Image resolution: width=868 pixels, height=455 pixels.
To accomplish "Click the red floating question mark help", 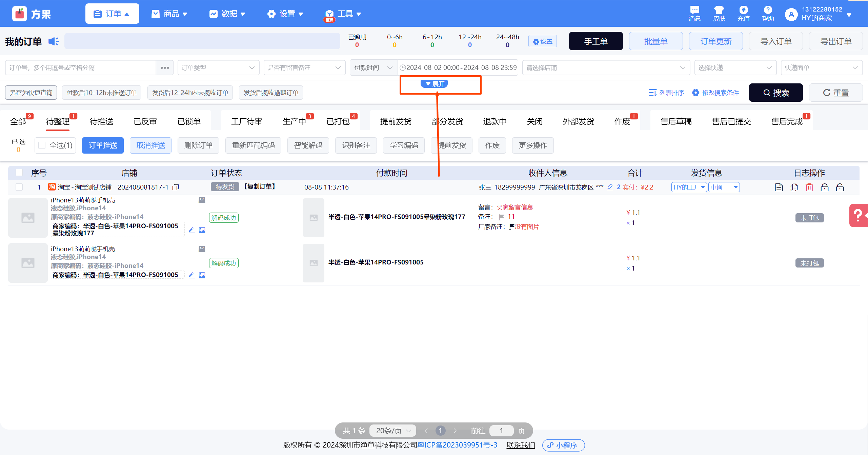I will coord(858,215).
